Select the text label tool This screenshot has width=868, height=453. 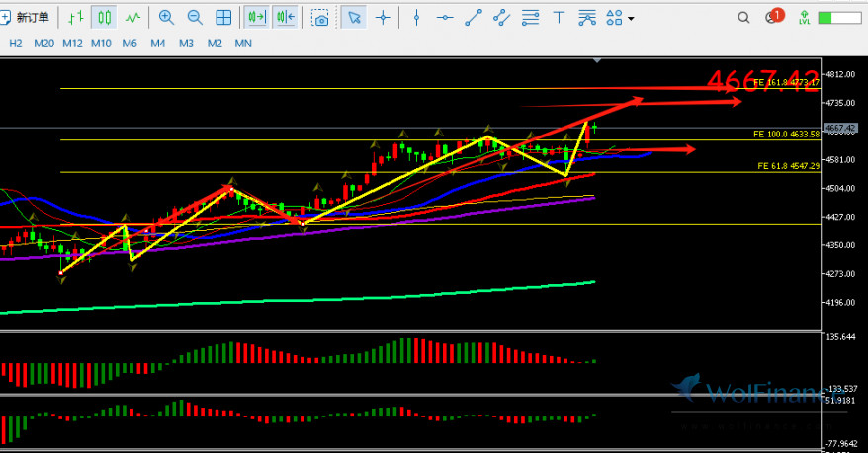pyautogui.click(x=560, y=18)
